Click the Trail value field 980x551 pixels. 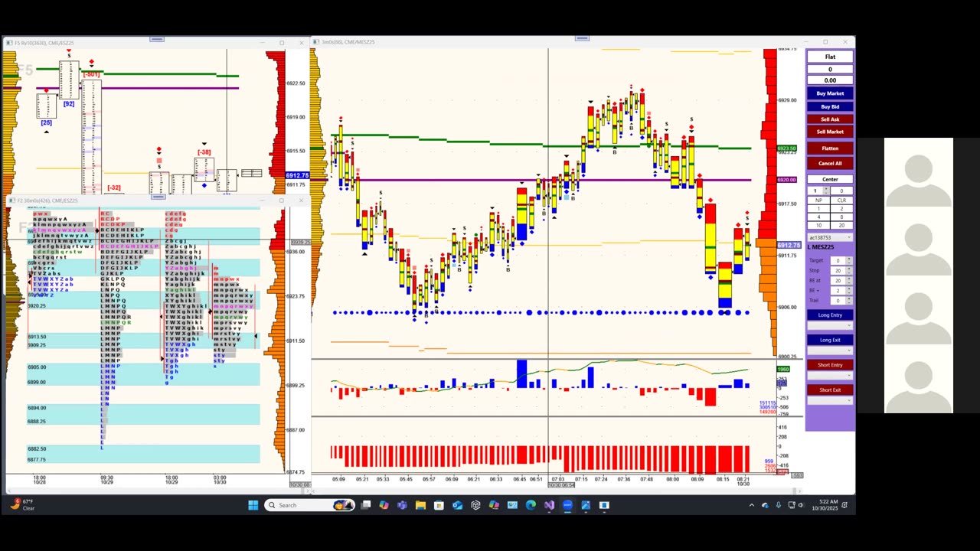838,300
